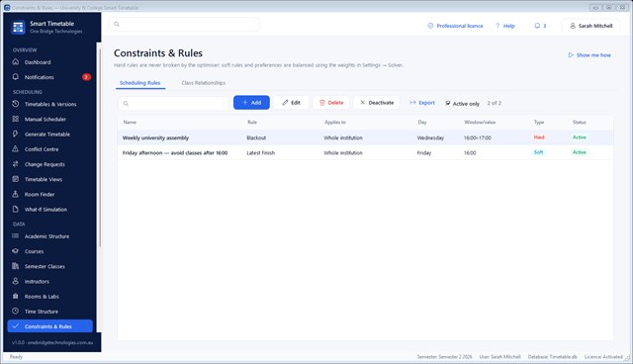Click the Licence Activated status entry
633x364 pixels.
click(603, 357)
